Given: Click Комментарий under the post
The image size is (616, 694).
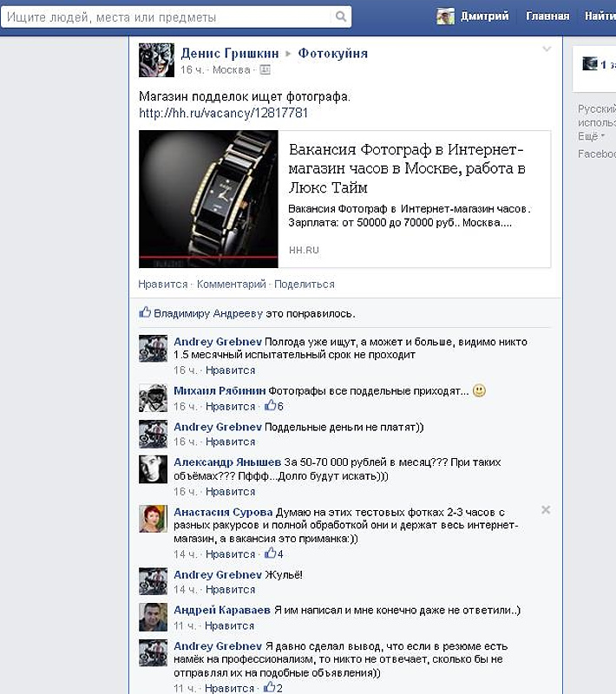Looking at the screenshot, I should click(x=231, y=285).
